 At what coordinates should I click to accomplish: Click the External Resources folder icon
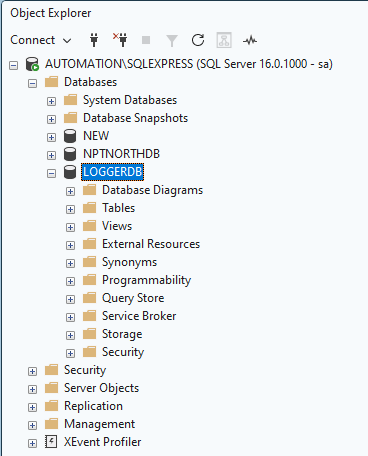(89, 244)
